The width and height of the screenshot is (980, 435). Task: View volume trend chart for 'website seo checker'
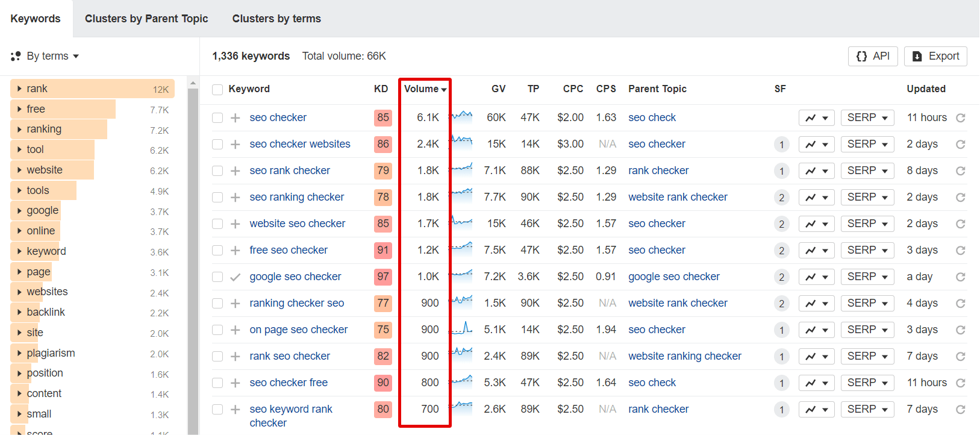click(x=462, y=222)
